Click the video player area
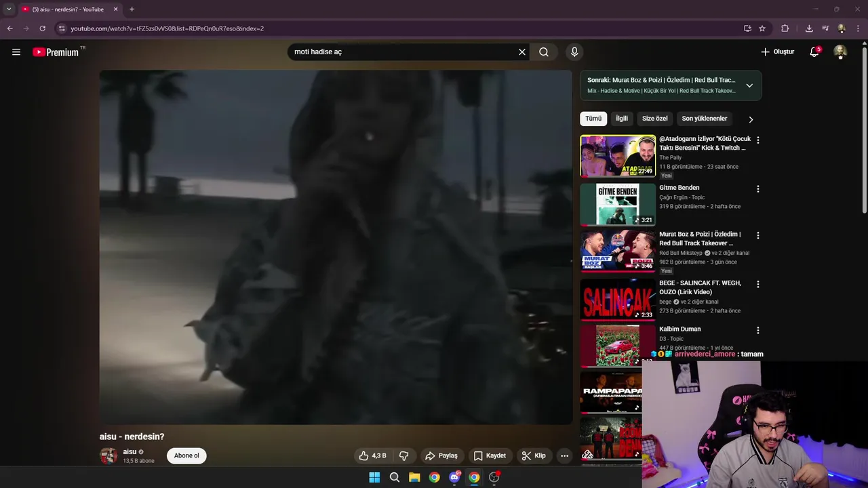The image size is (868, 488). click(336, 247)
